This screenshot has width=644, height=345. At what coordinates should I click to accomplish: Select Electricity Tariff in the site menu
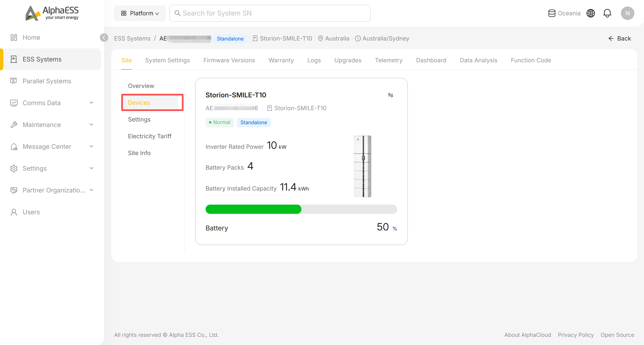tap(150, 136)
